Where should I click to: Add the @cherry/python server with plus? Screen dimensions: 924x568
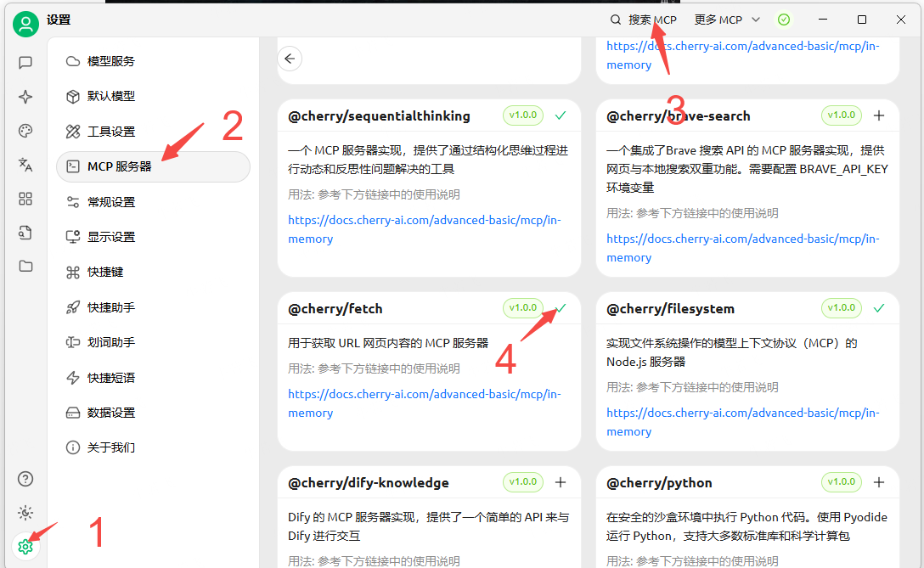coord(879,482)
